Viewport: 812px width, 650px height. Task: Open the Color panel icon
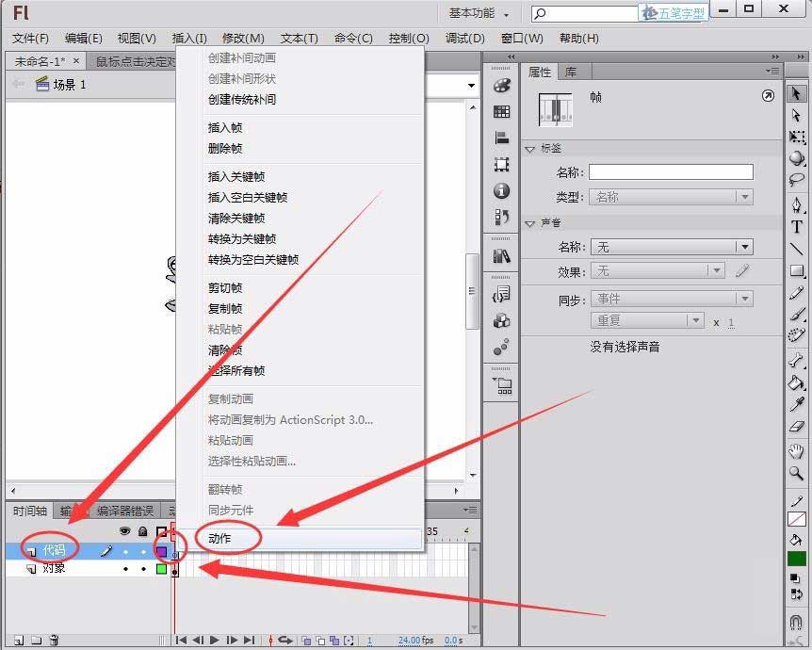501,87
